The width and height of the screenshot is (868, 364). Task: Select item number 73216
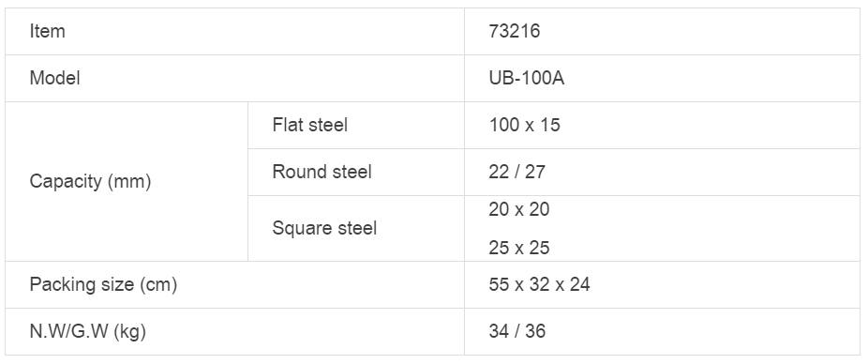(x=515, y=31)
